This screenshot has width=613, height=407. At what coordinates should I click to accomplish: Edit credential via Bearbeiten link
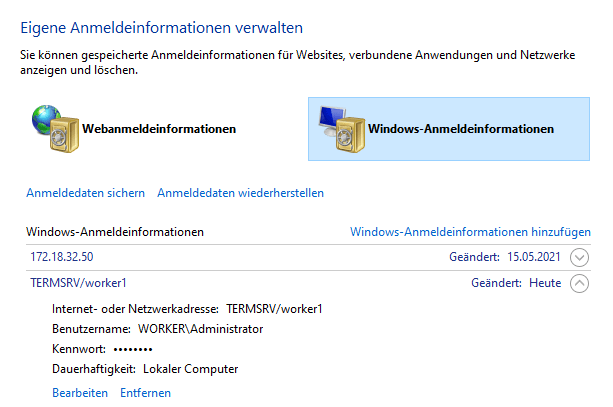click(80, 393)
